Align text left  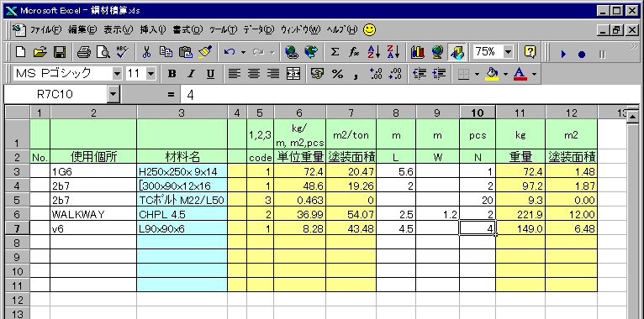coord(235,74)
